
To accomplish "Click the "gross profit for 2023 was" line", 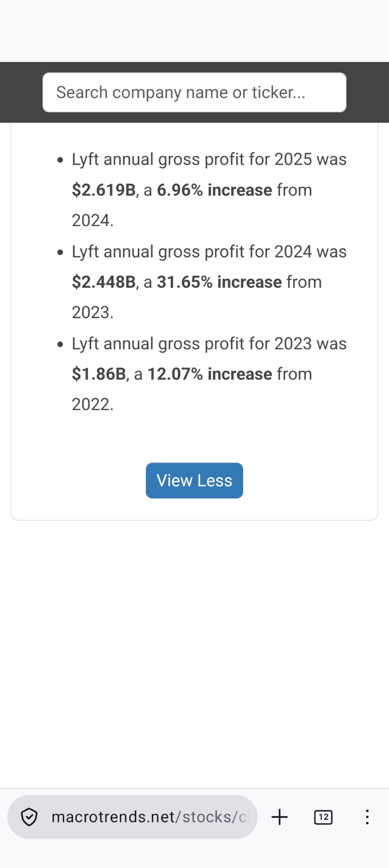I will click(x=209, y=344).
